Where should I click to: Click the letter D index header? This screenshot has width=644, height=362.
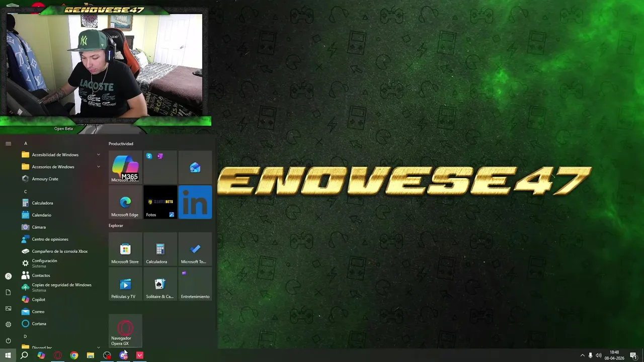pos(26,336)
